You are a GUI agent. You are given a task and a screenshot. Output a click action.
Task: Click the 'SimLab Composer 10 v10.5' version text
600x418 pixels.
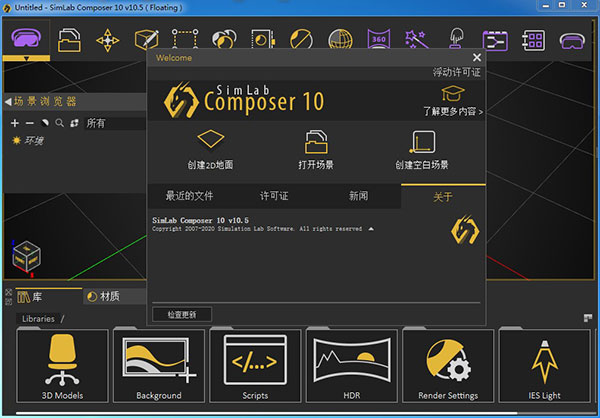tap(200, 220)
